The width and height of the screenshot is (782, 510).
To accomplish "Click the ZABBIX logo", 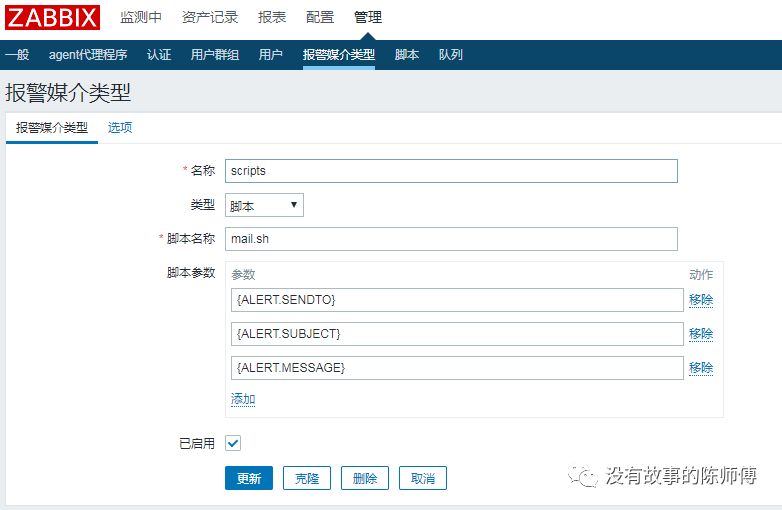I will [52, 17].
